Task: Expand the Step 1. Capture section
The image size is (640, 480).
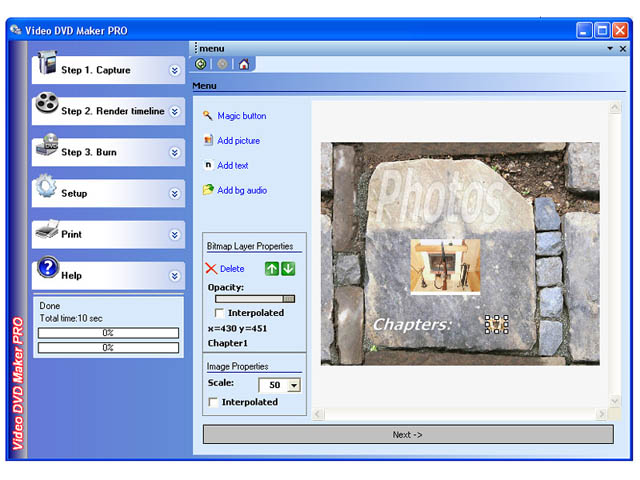Action: (x=174, y=70)
